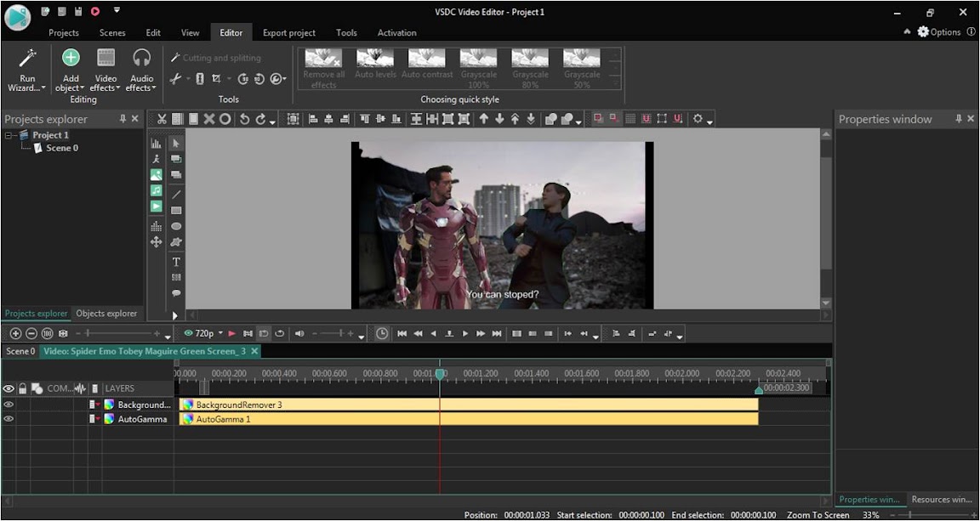Undo the last action
980x521 pixels.
point(244,118)
